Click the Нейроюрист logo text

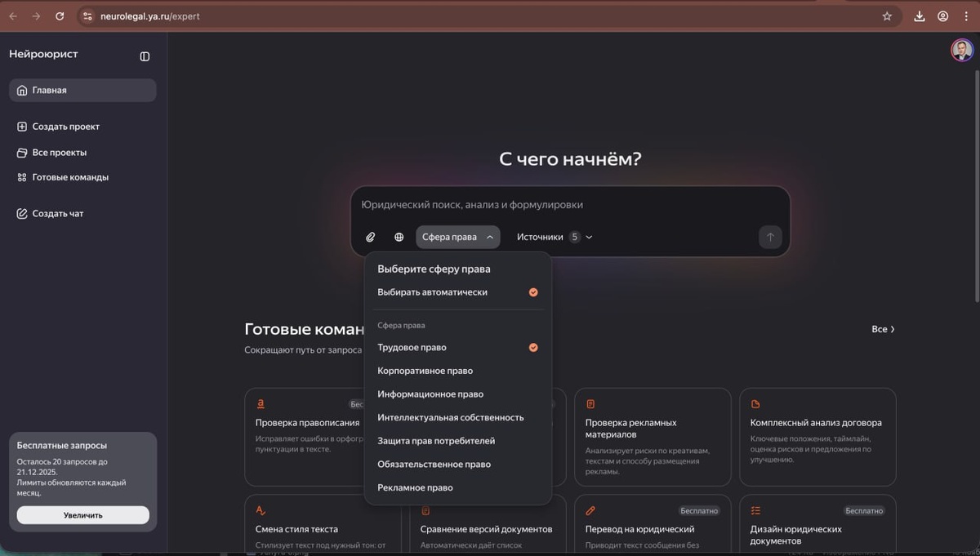click(x=43, y=54)
